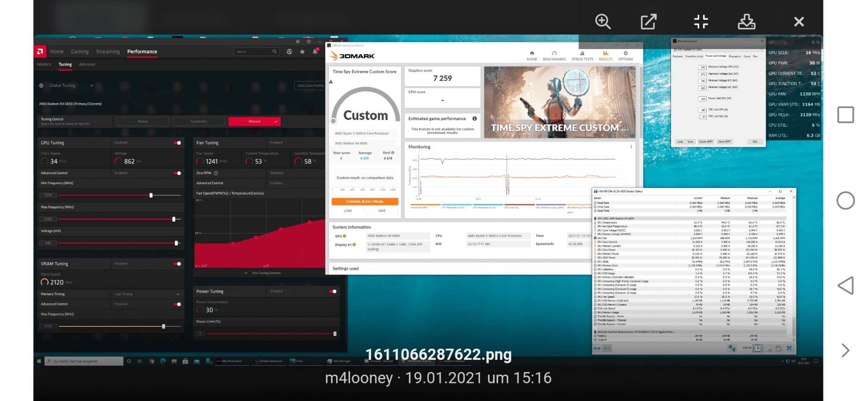Open the web browser globe icon in Radeon Software
868x401 pixels.
(289, 52)
